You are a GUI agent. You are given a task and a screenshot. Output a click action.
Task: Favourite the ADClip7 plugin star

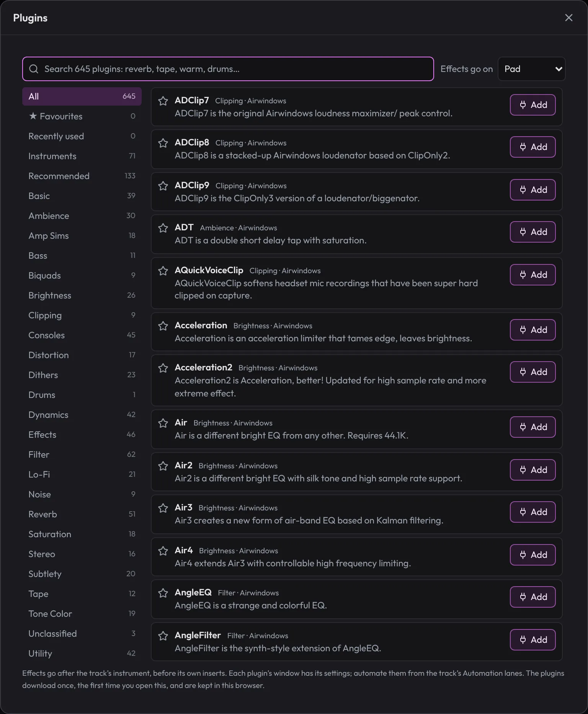click(163, 101)
